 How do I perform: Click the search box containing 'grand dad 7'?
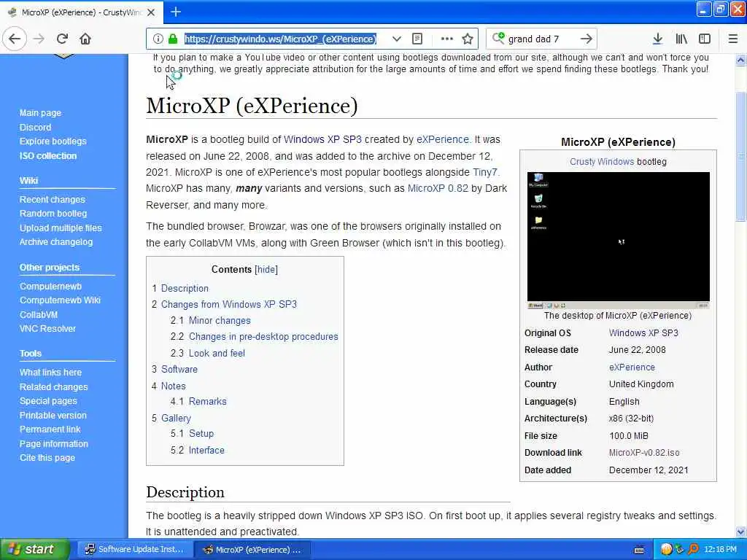point(541,39)
